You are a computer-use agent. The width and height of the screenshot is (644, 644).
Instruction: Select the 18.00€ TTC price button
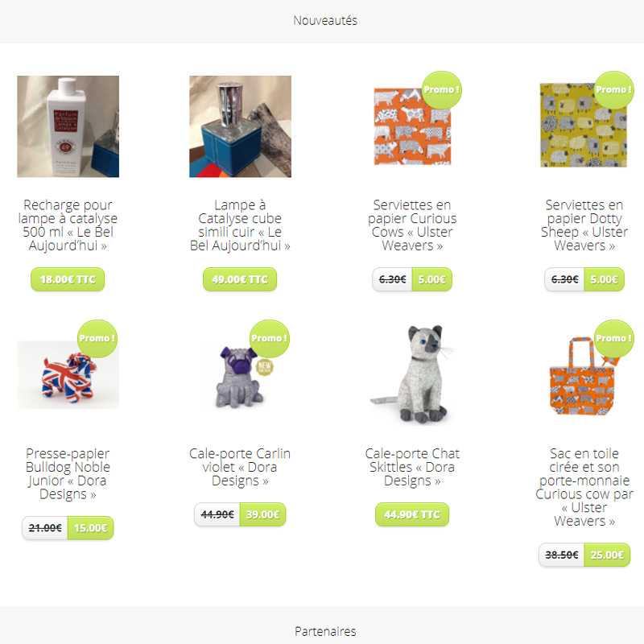coord(68,279)
